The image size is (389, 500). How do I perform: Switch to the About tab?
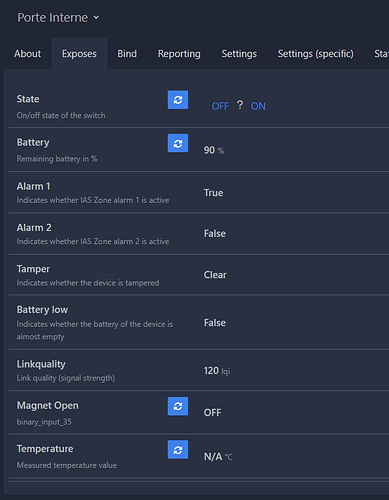pyautogui.click(x=27, y=54)
